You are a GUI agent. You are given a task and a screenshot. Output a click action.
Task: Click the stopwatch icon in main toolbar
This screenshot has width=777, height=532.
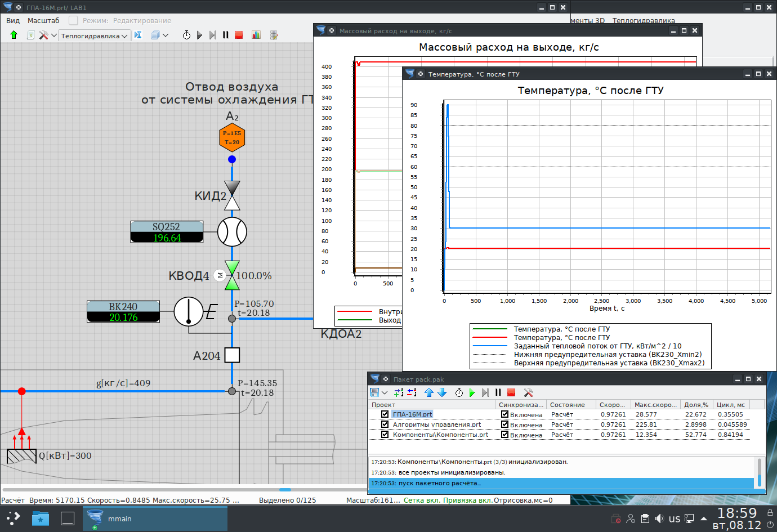click(x=186, y=35)
